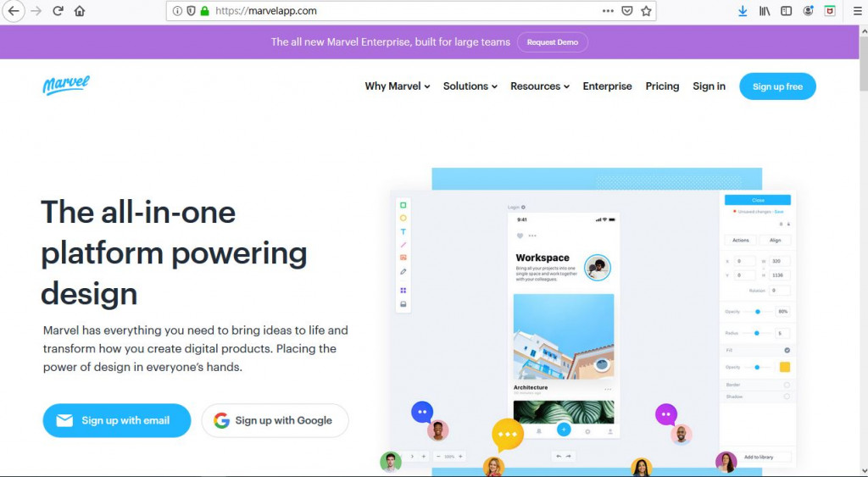Image resolution: width=868 pixels, height=477 pixels.
Task: Open page actions three-dots menu
Action: pos(608,11)
